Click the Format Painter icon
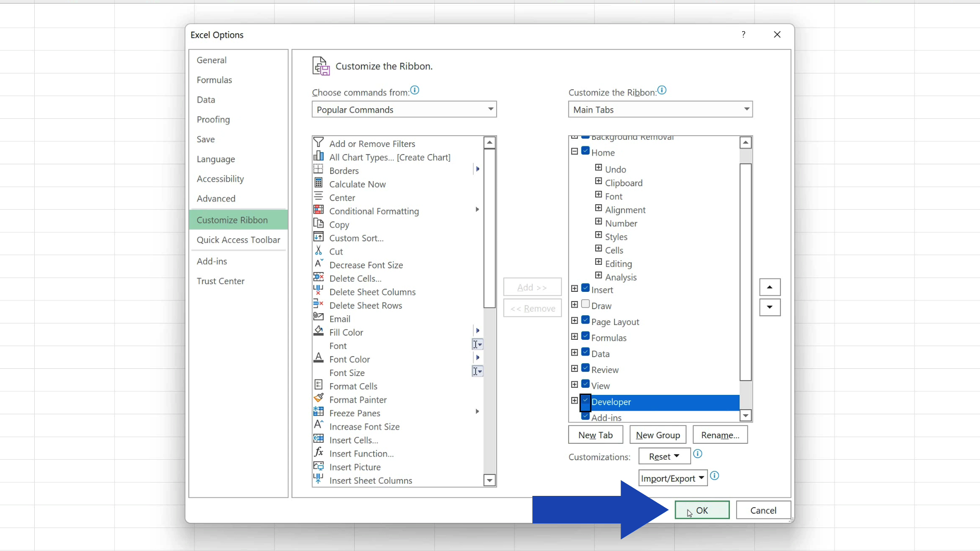 pos(319,399)
